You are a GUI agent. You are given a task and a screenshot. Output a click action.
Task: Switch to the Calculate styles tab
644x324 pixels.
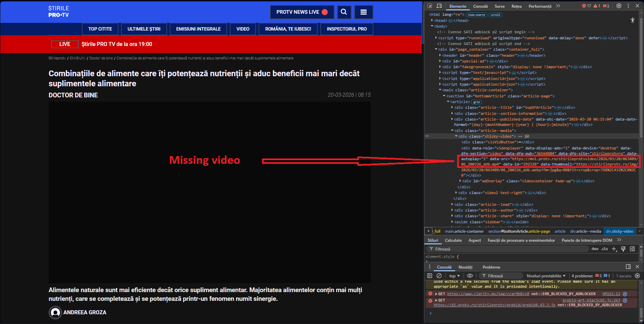[453, 240]
